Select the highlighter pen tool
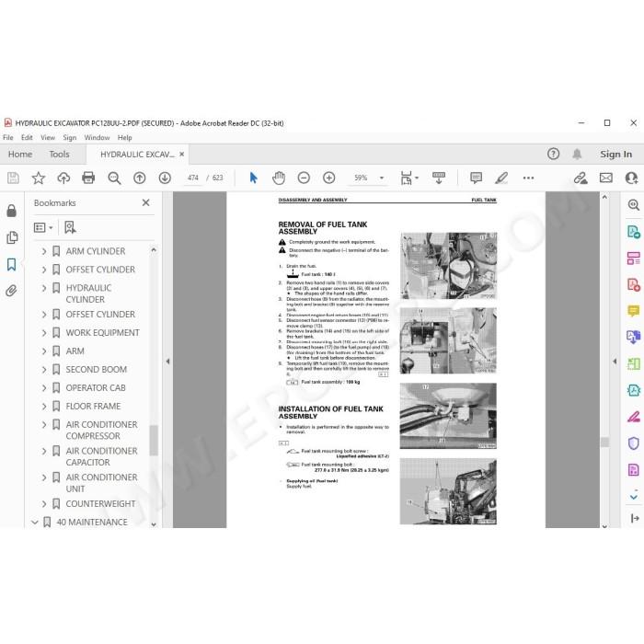This screenshot has width=644, height=644. (x=501, y=178)
